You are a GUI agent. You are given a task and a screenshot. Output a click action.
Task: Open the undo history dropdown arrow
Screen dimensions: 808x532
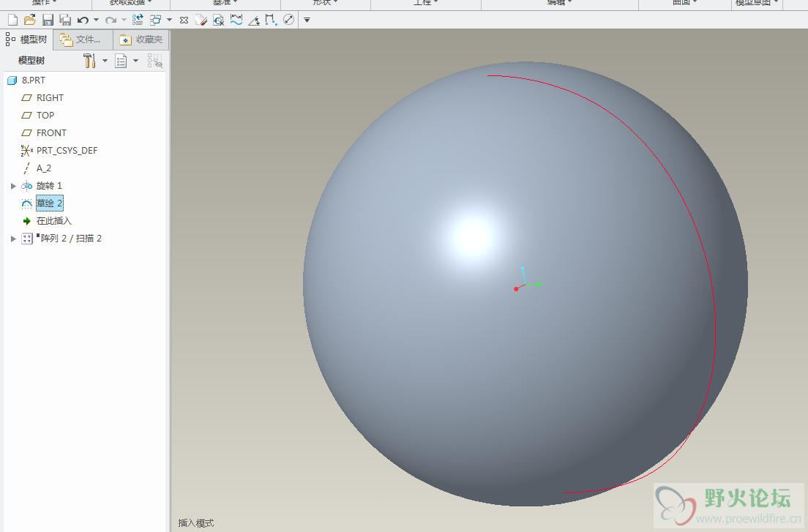(96, 20)
